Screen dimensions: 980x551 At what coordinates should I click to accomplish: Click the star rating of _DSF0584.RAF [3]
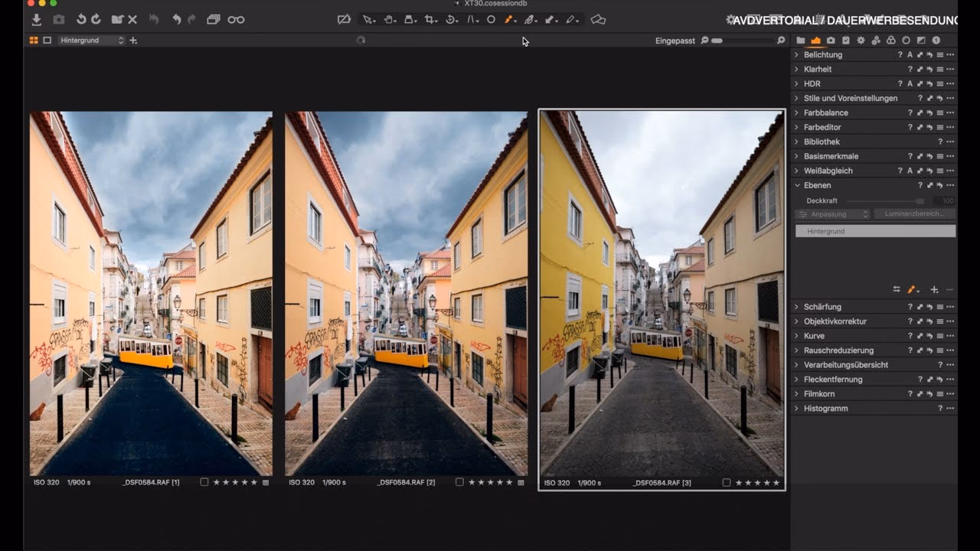(x=758, y=483)
